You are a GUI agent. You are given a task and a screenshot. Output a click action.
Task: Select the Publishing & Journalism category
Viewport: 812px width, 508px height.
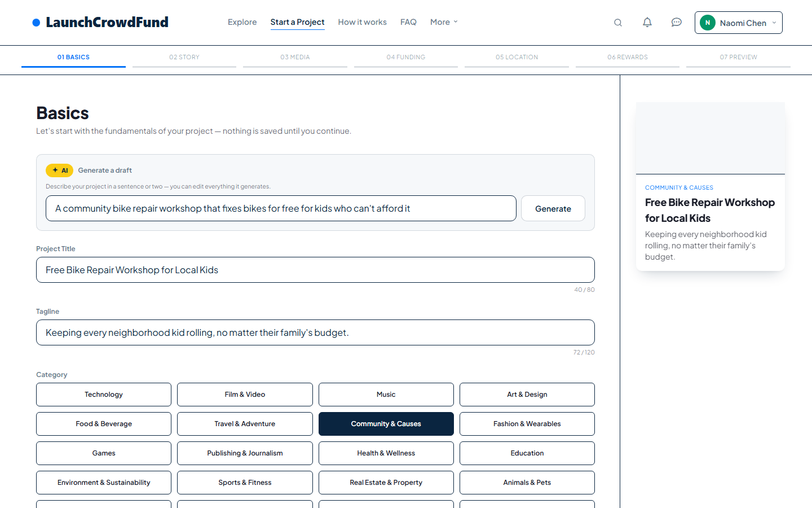(245, 453)
